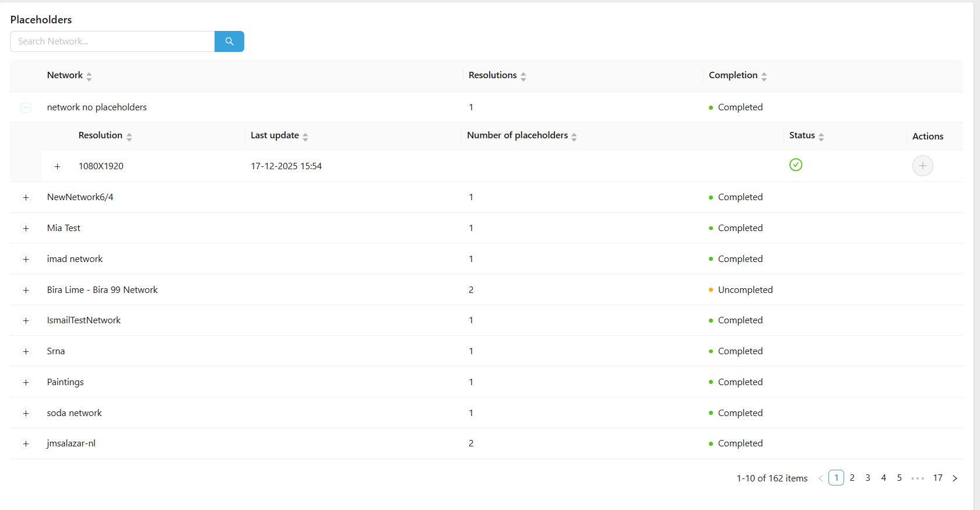Sort by Number of placeholders arrows

pyautogui.click(x=574, y=137)
